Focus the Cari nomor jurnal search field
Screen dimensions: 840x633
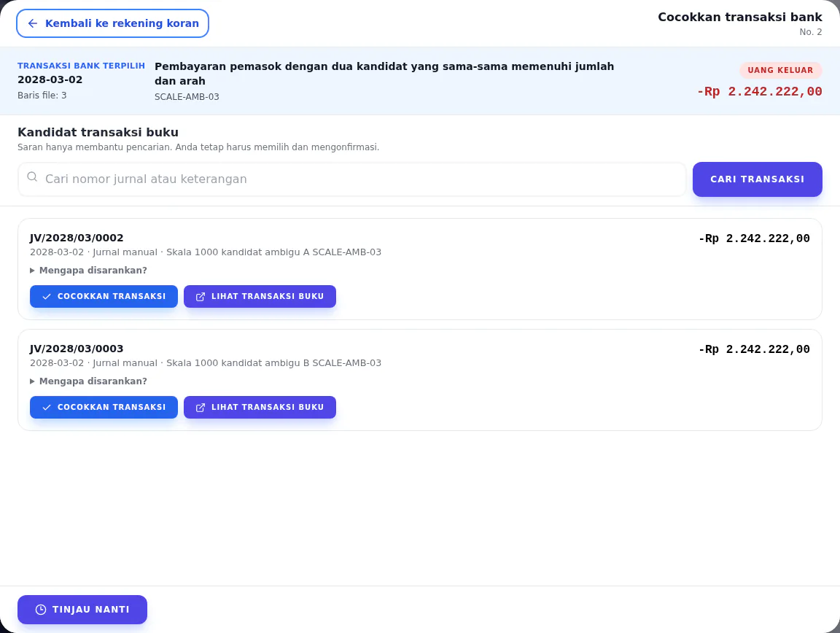[352, 179]
